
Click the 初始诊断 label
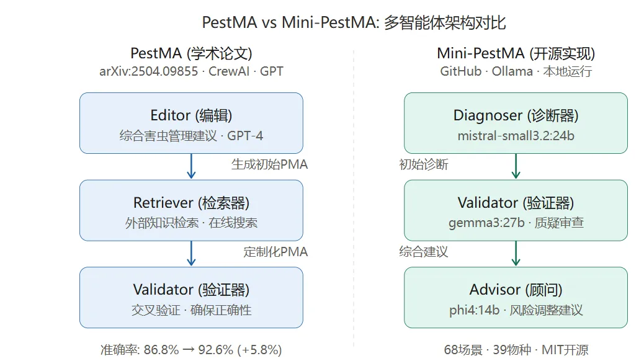click(424, 164)
